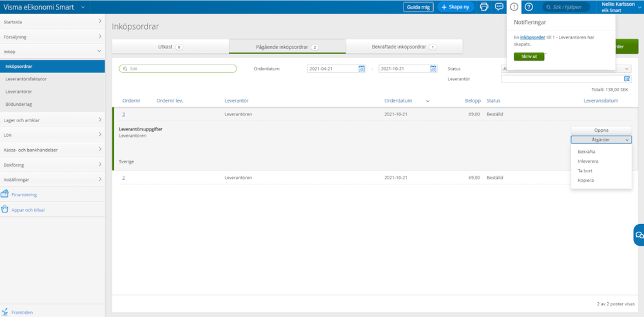Sort table by Status column header
This screenshot has height=317, width=644.
(x=493, y=101)
